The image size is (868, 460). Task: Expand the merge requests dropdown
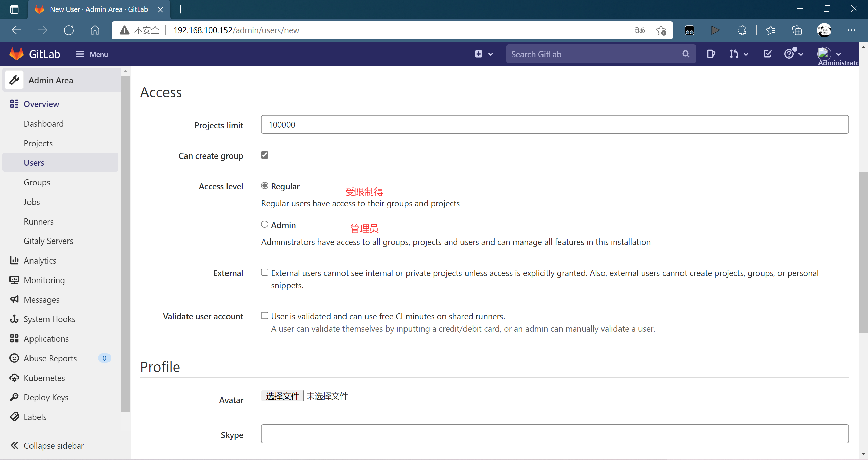coord(739,54)
